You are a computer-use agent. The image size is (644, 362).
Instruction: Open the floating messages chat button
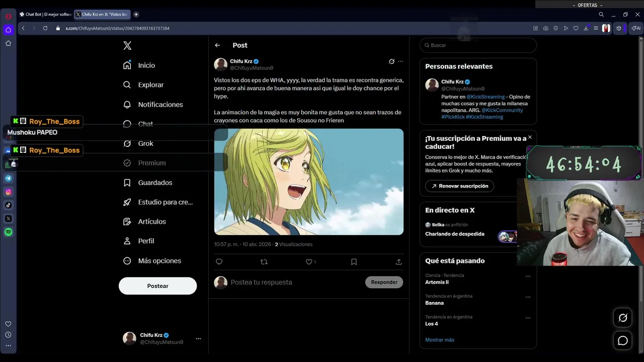click(x=623, y=341)
